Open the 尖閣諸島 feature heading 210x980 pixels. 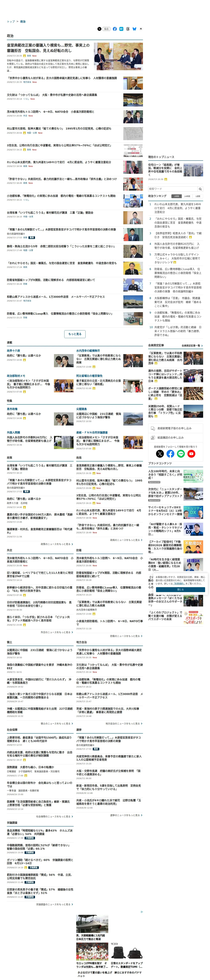click(82, 409)
